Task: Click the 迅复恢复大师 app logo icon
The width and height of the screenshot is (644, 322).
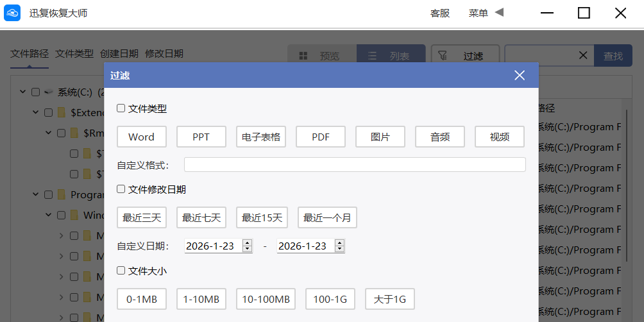Action: [x=13, y=13]
